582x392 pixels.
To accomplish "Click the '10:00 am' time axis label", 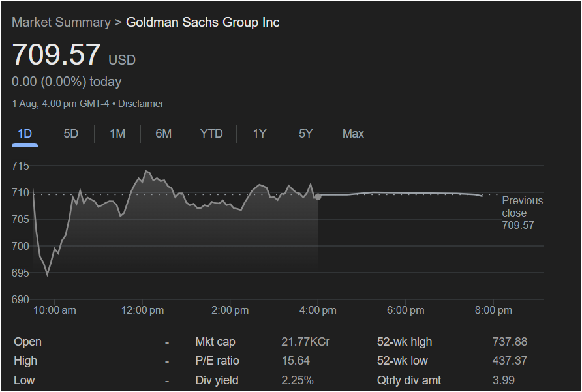I will coord(55,310).
